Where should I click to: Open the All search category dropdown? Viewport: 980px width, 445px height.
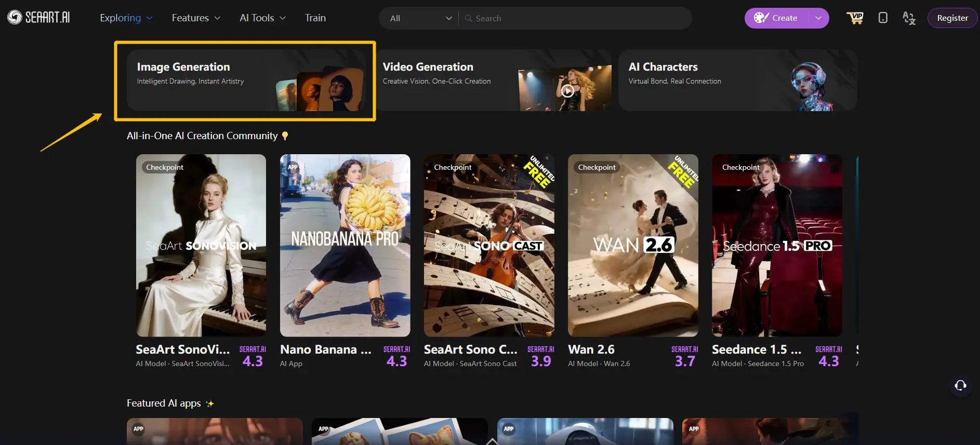(x=420, y=18)
